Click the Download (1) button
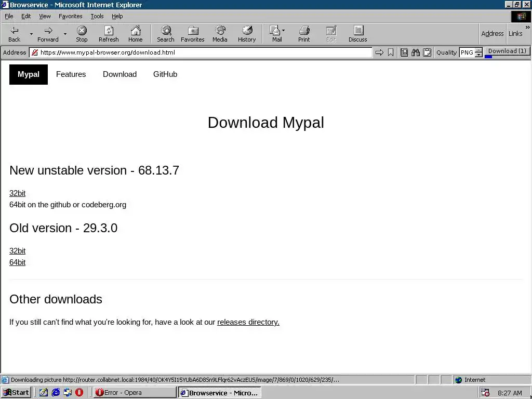 [x=507, y=51]
